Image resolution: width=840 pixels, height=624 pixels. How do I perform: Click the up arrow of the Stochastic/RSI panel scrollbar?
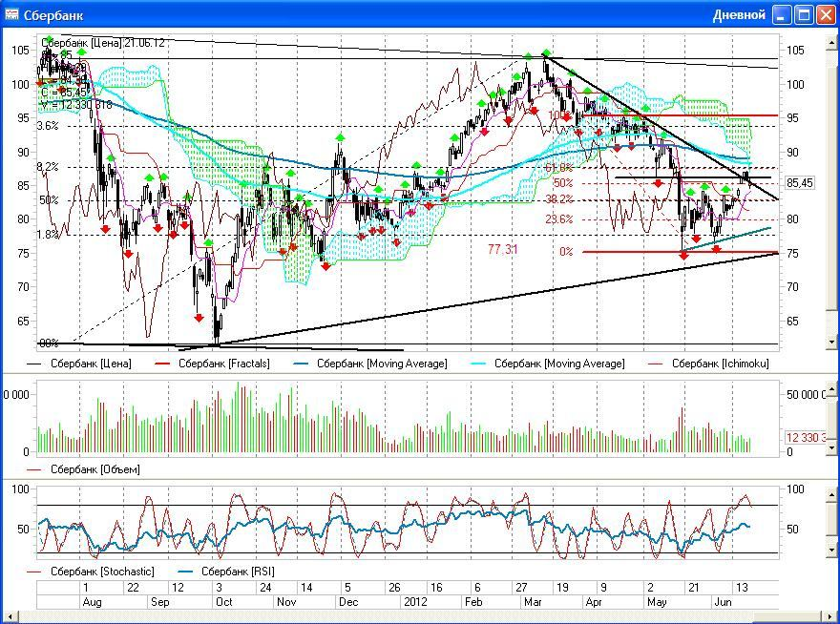pyautogui.click(x=832, y=494)
